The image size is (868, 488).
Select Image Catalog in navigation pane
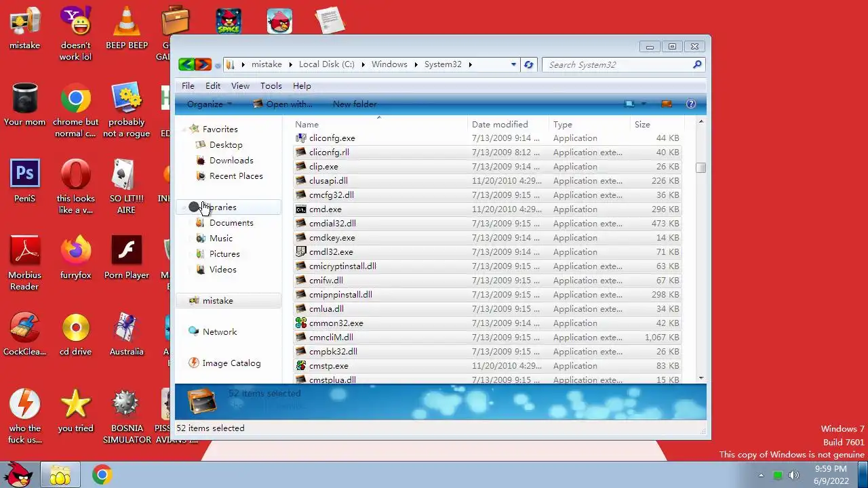(x=231, y=363)
